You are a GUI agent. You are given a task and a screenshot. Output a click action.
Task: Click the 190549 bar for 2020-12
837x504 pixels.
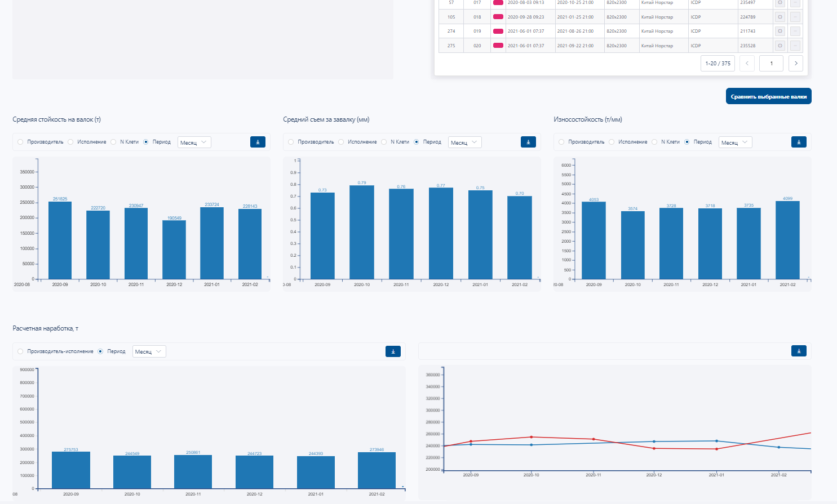point(174,249)
